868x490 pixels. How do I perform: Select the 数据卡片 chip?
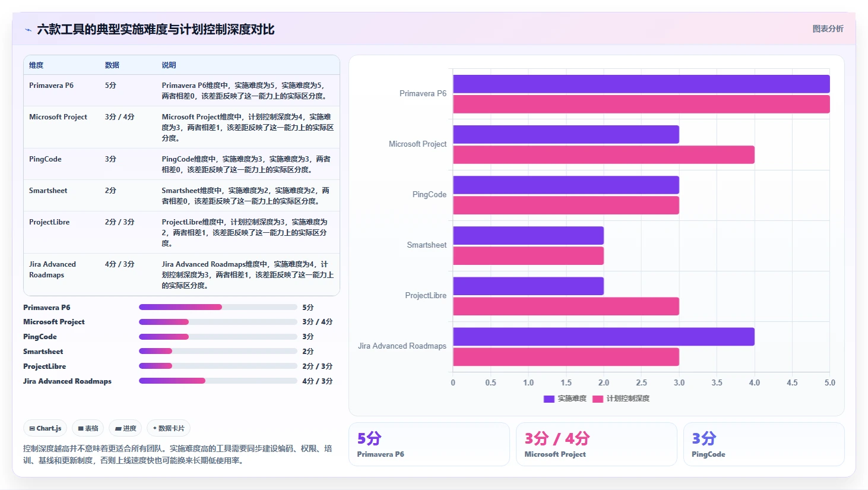pos(169,428)
